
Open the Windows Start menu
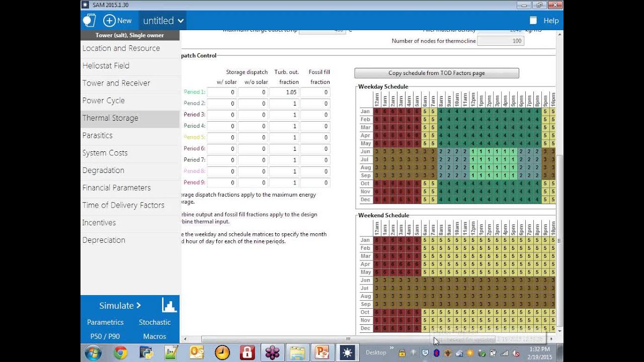coord(93,352)
